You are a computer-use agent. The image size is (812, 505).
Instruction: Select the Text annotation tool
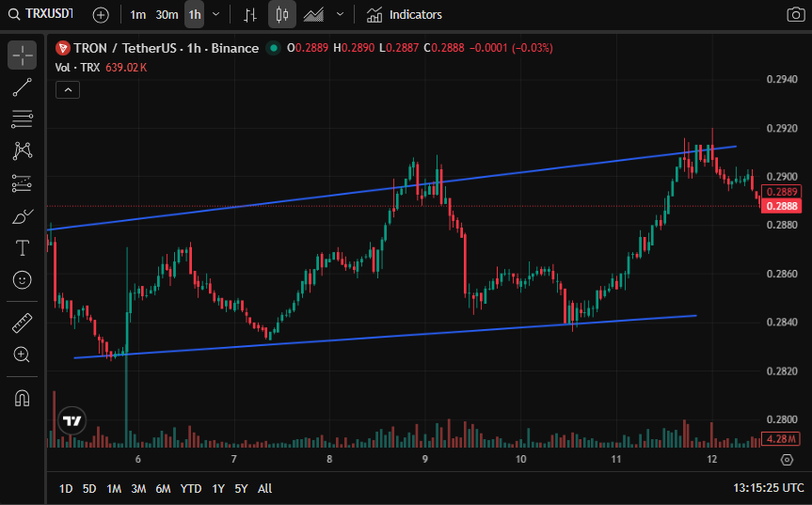[x=22, y=248]
